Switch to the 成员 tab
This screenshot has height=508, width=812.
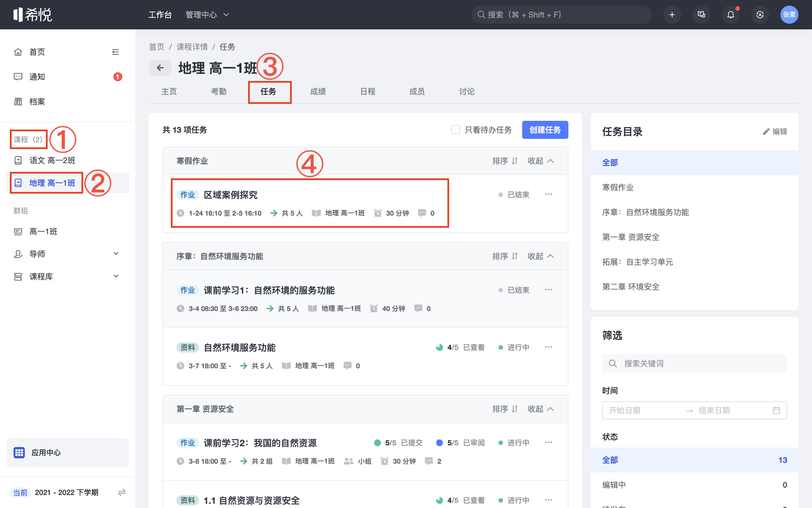(x=417, y=91)
